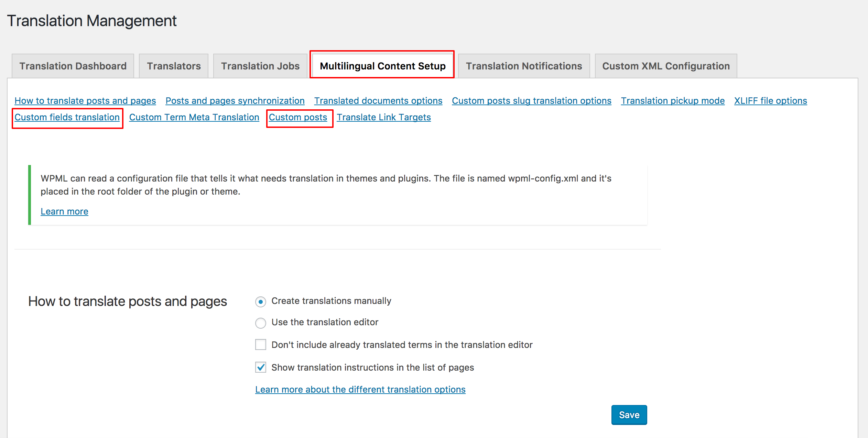Switch to the Translation Dashboard tab
The height and width of the screenshot is (438, 868).
coord(73,66)
